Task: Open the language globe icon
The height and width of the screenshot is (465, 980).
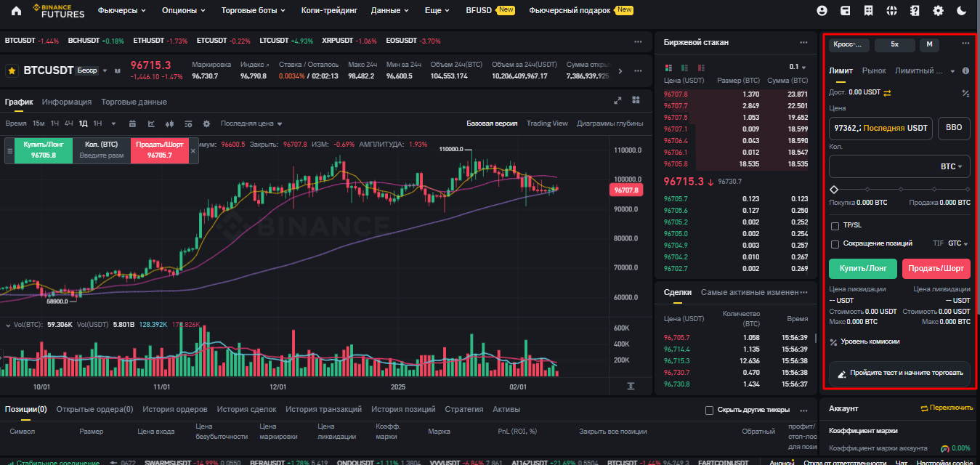Action: point(891,11)
